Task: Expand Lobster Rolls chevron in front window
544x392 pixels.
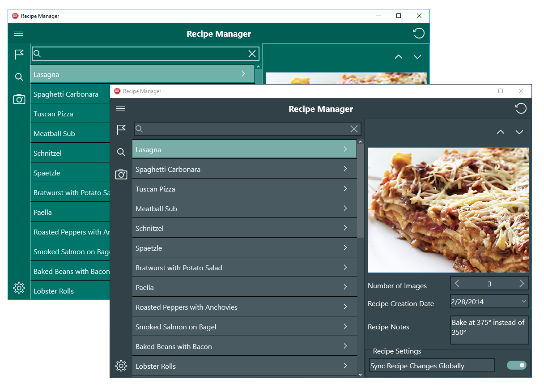Action: coord(345,366)
